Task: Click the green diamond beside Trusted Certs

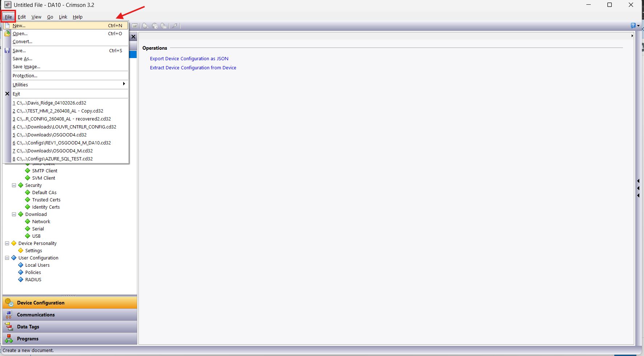Action: 28,200
